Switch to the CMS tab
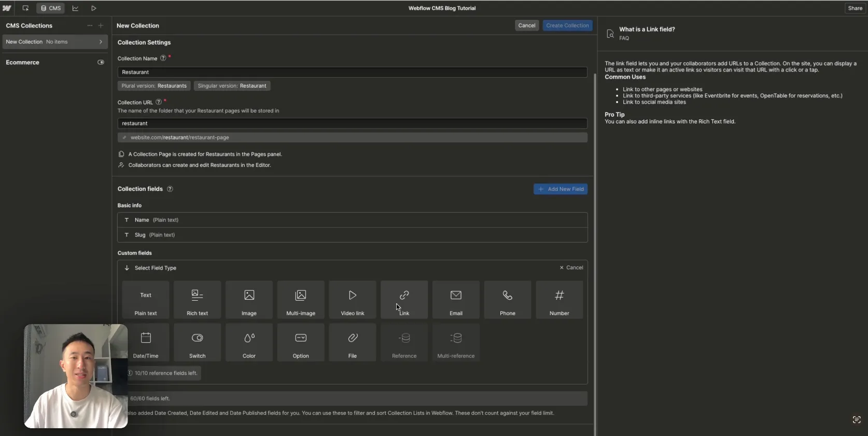The image size is (868, 436). pyautogui.click(x=51, y=8)
